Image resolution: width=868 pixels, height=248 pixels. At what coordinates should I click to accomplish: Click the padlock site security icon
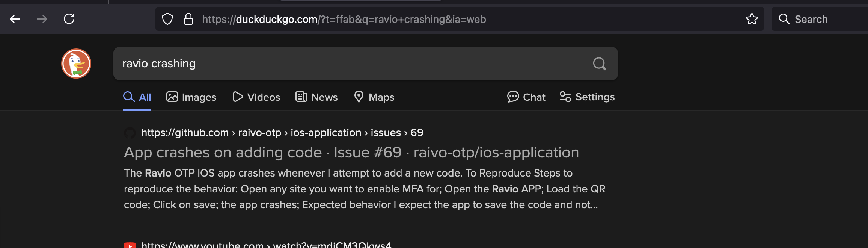[188, 19]
